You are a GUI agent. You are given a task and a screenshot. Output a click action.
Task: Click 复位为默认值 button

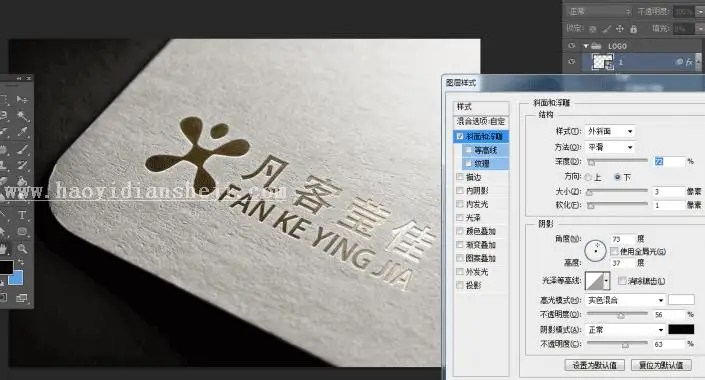[661, 365]
